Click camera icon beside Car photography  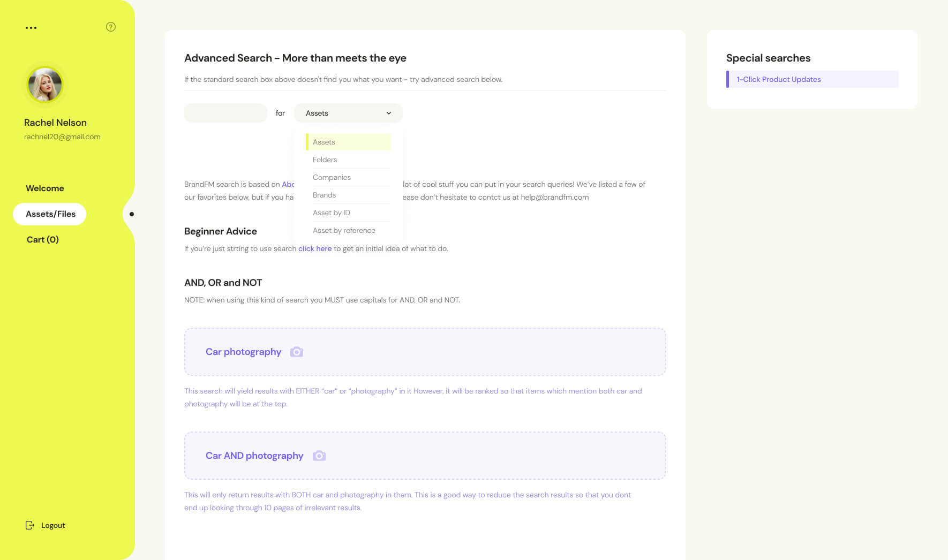click(297, 352)
